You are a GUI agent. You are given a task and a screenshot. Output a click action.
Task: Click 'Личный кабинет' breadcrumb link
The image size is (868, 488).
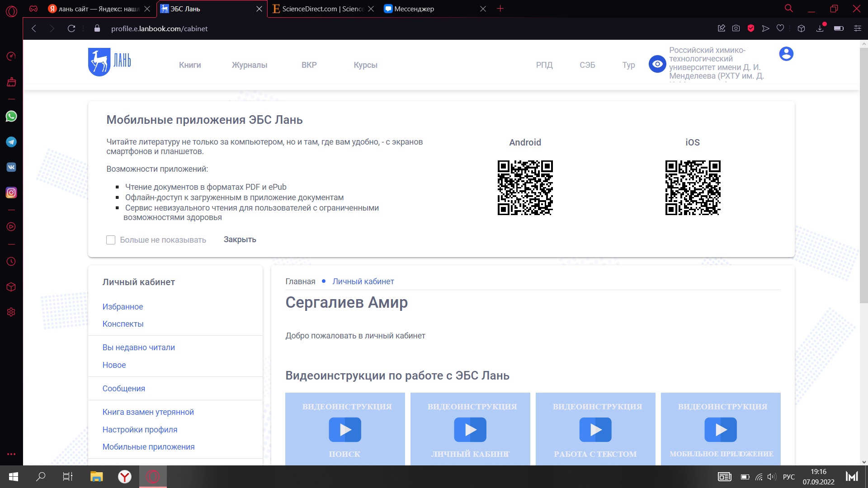(363, 282)
